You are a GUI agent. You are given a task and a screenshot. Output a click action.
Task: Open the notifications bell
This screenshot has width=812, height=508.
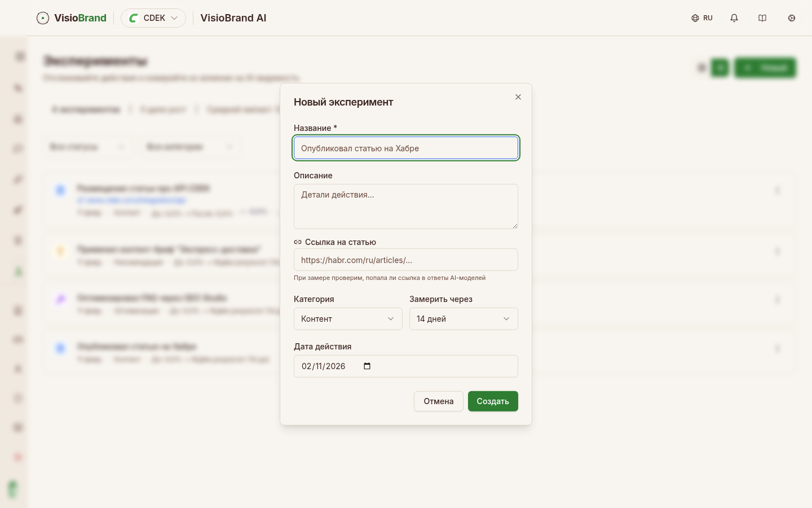pyautogui.click(x=734, y=18)
